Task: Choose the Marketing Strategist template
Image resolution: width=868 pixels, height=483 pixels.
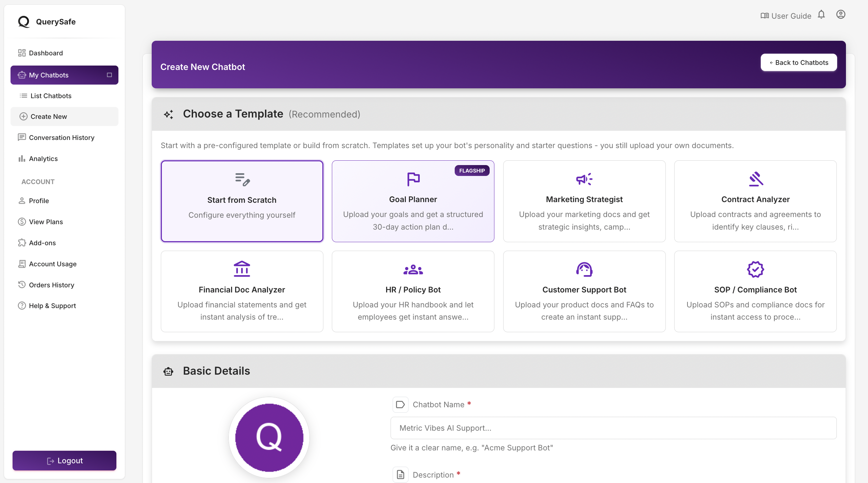Action: tap(584, 201)
